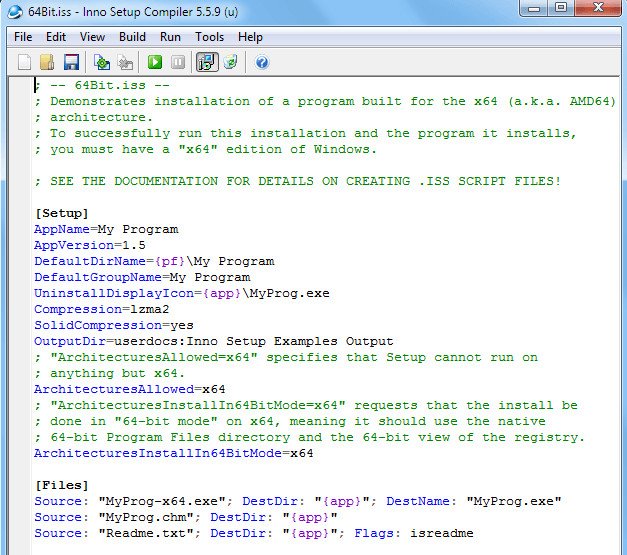Click the 'UninstallDisplayIcon' directive
627x555 pixels.
(114, 293)
